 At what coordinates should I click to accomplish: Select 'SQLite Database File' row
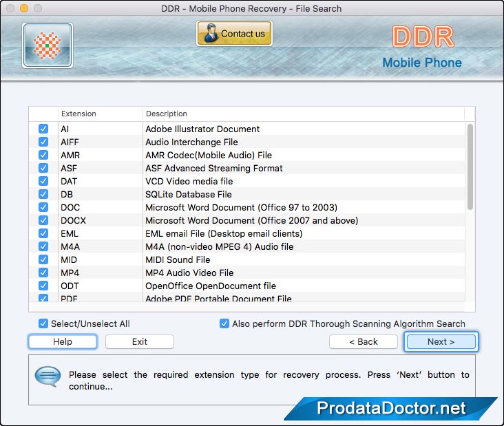point(247,194)
